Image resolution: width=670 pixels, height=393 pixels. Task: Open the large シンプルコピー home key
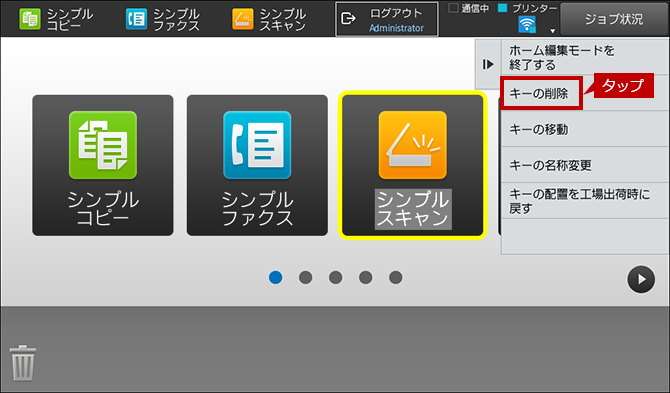click(x=103, y=165)
